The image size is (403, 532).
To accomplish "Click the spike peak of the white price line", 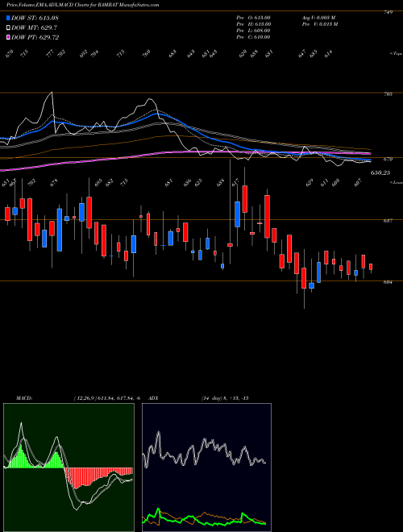I will 52,92.
